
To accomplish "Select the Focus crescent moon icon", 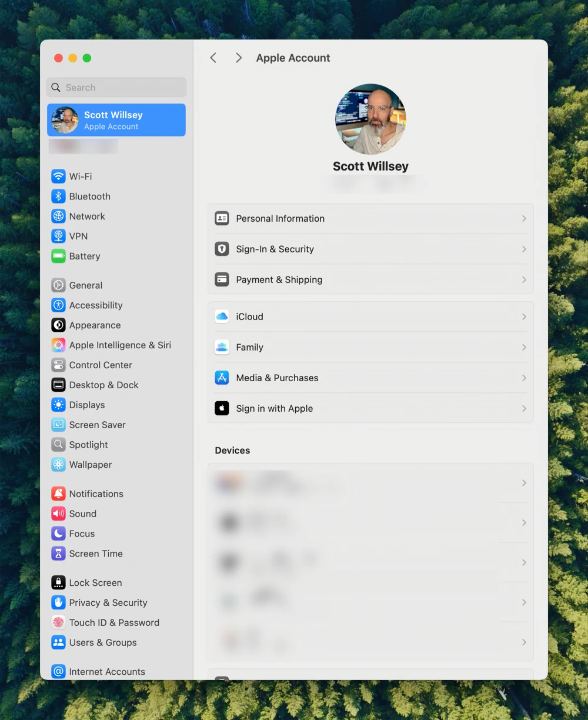I will point(58,534).
